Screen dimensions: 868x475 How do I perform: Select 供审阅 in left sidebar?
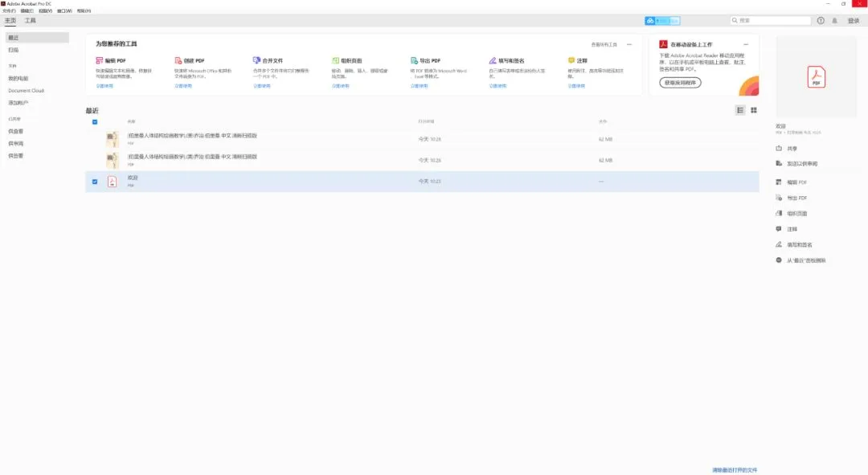(x=16, y=143)
